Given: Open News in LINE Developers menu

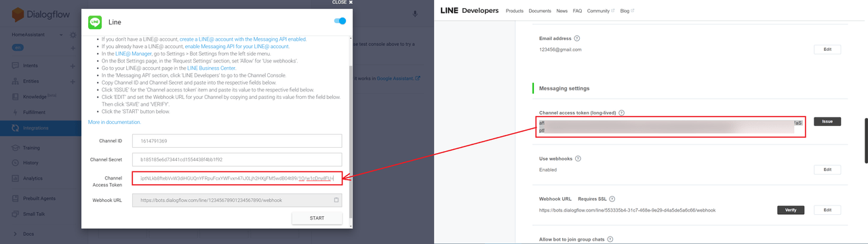Looking at the screenshot, I should [x=562, y=11].
